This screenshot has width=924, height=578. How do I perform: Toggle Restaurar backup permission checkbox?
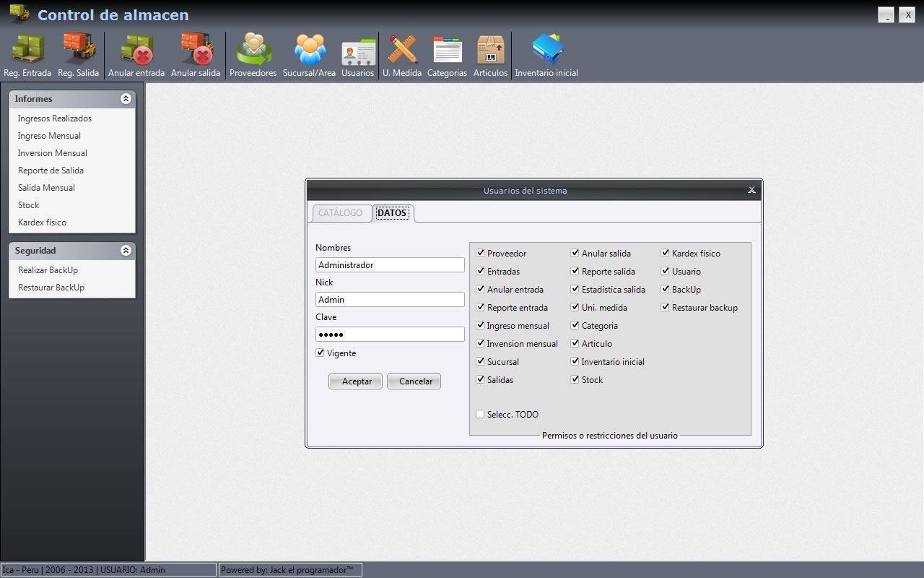[x=665, y=307]
